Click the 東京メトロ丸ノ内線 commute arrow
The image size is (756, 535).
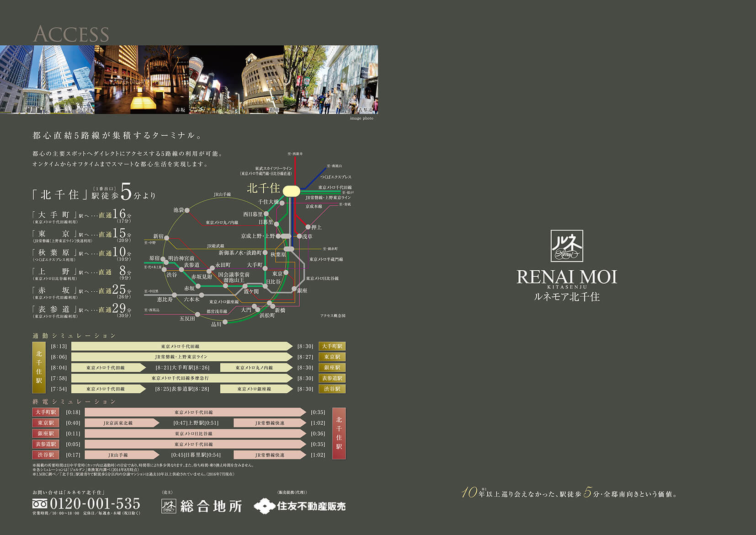point(256,367)
